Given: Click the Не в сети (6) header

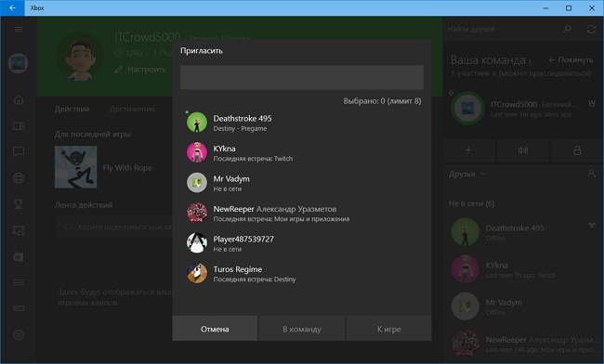Looking at the screenshot, I should [471, 203].
